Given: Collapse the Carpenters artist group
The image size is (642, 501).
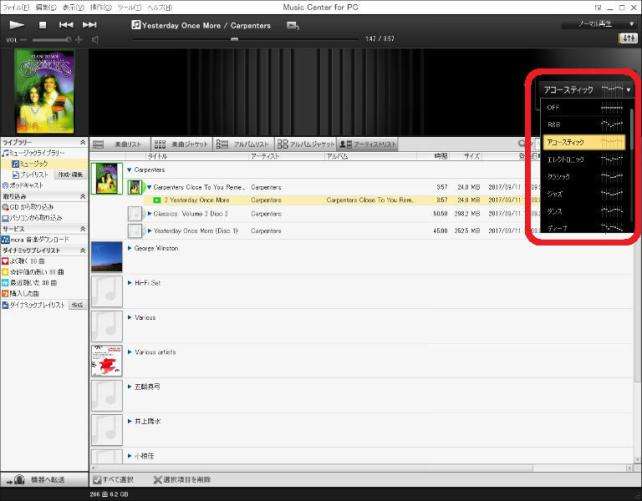Looking at the screenshot, I should (x=129, y=170).
